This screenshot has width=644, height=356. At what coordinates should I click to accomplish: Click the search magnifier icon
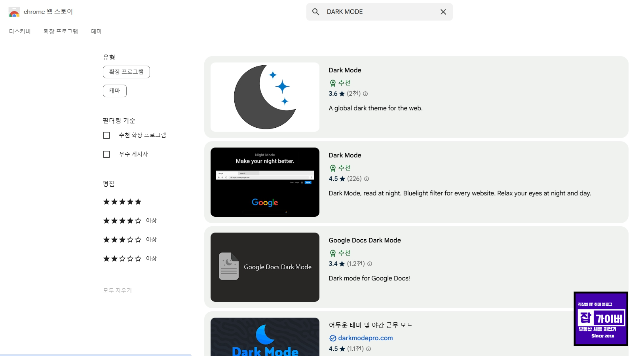tap(315, 12)
